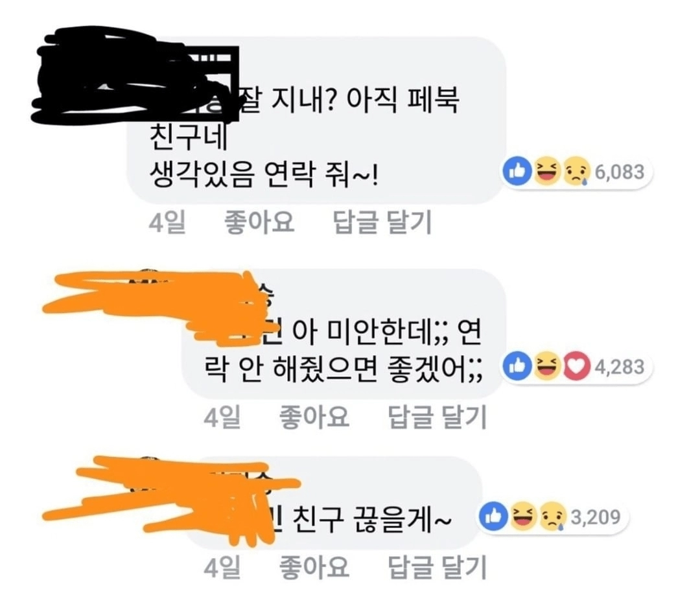Click the crying emoji on the third comment
700x593 pixels.
553,517
